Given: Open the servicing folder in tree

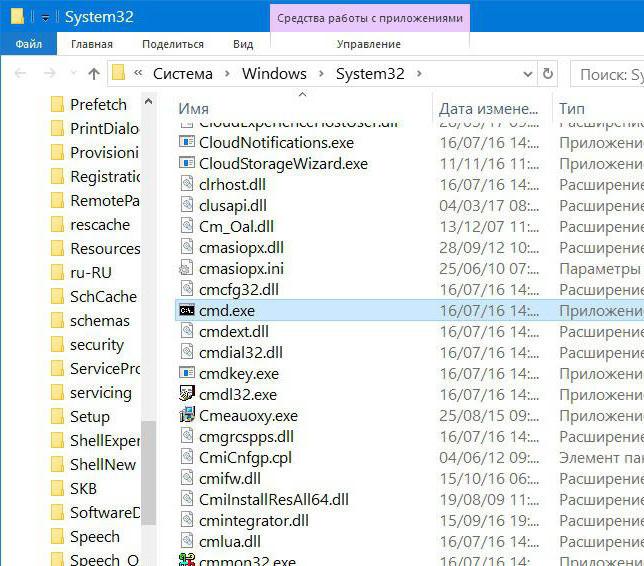Looking at the screenshot, I should coord(101,393).
